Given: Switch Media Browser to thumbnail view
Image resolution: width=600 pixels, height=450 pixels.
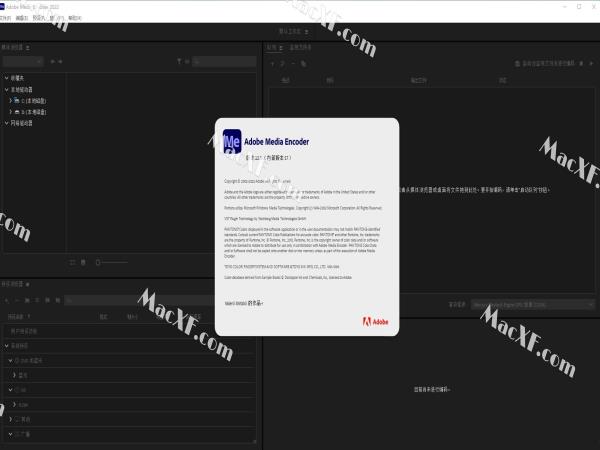Looking at the screenshot, I should tap(83, 262).
